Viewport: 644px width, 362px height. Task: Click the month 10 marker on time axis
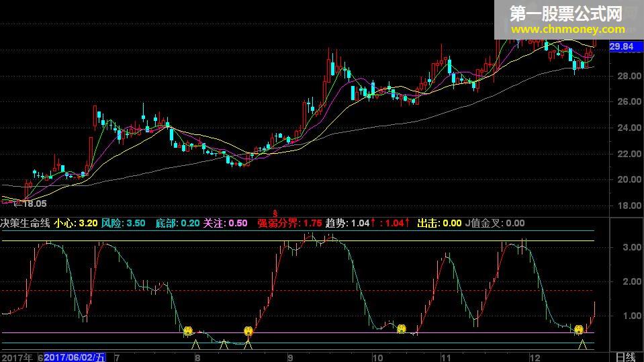(377, 357)
